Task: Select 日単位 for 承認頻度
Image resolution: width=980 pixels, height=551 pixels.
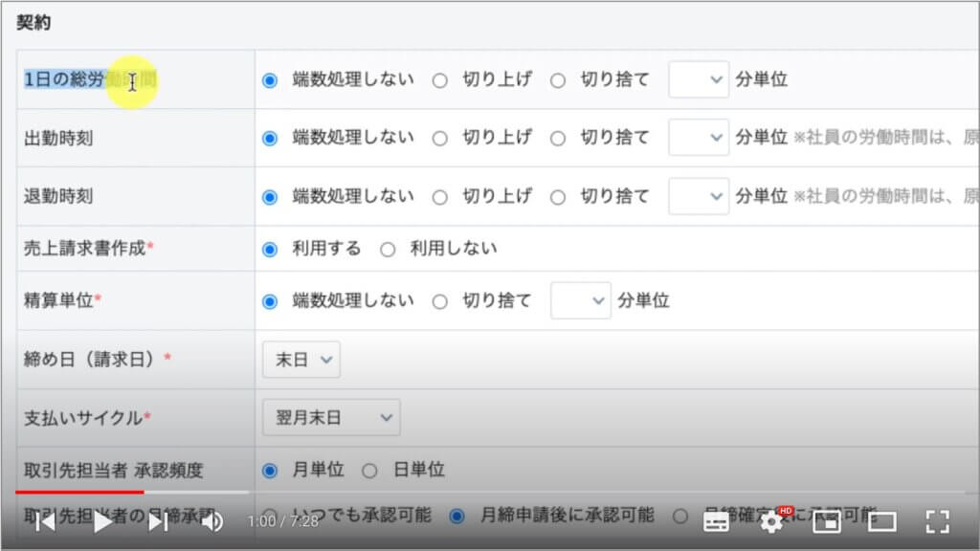Action: [x=370, y=471]
